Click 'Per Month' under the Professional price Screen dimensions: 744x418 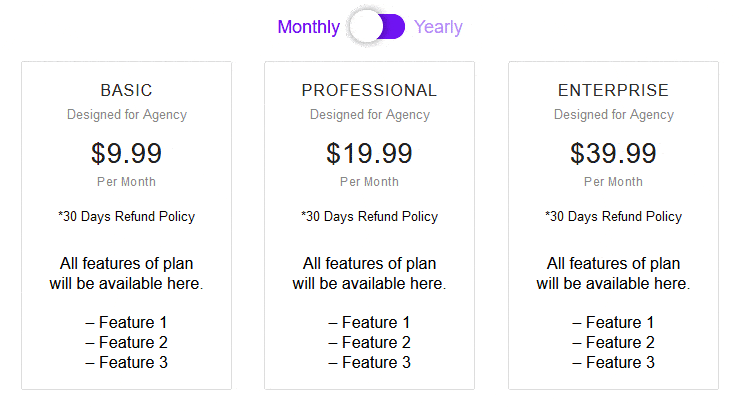[x=370, y=182]
